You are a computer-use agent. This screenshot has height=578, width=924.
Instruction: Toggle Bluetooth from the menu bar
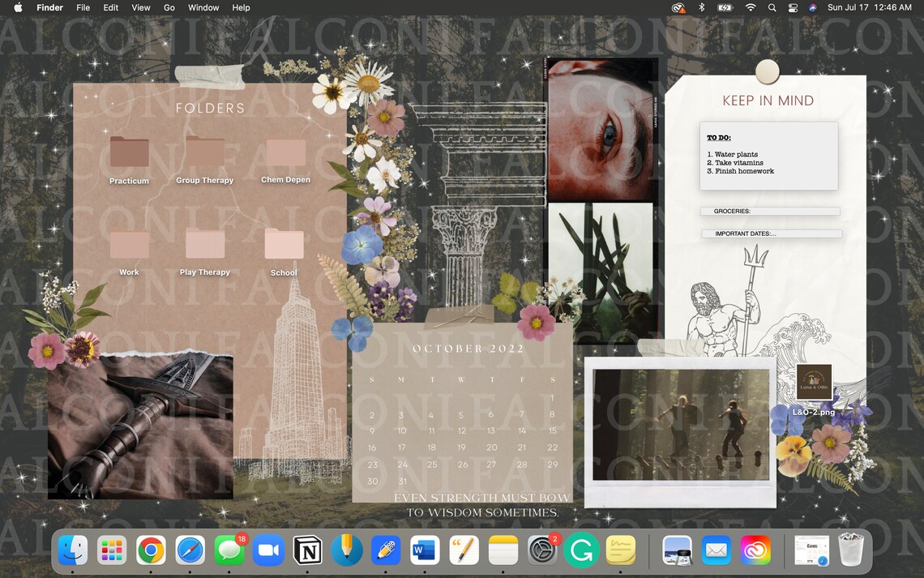pyautogui.click(x=701, y=7)
